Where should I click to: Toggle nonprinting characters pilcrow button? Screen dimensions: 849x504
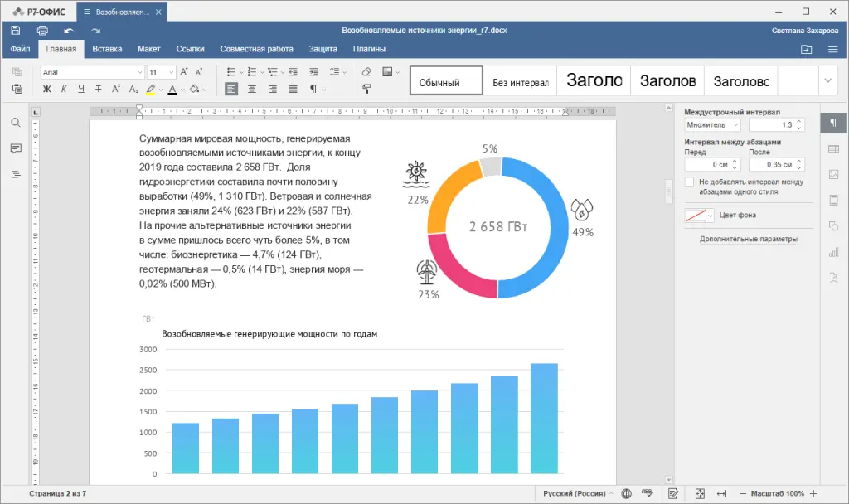coord(313,89)
